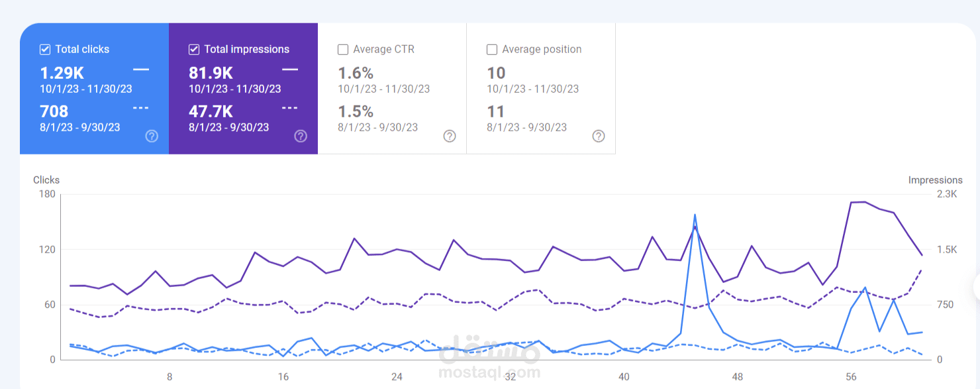Click help icon in Total clicks card

[152, 136]
